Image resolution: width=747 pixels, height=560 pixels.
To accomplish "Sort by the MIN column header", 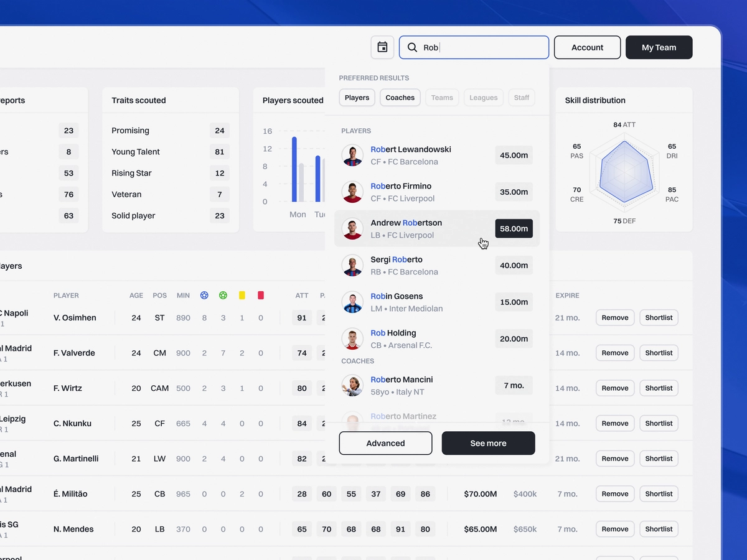I will tap(183, 296).
